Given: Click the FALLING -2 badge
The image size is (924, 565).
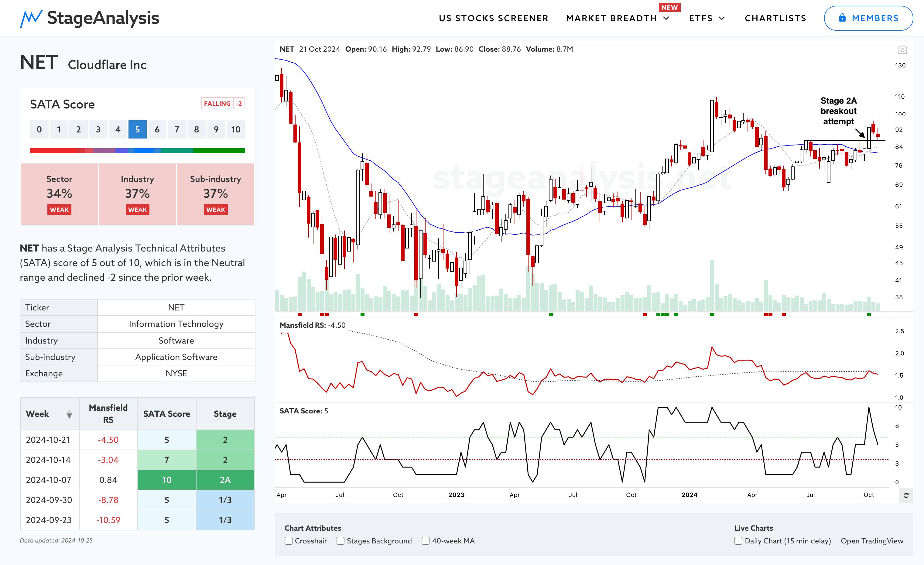Looking at the screenshot, I should [223, 104].
